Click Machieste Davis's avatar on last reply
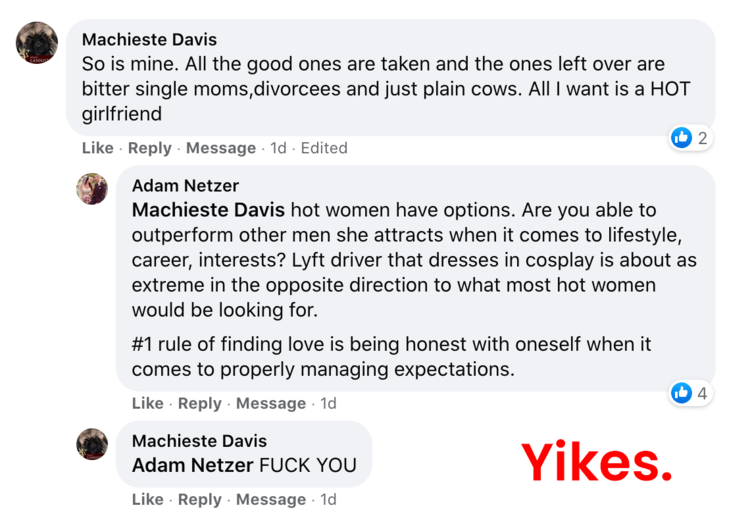 (x=92, y=443)
